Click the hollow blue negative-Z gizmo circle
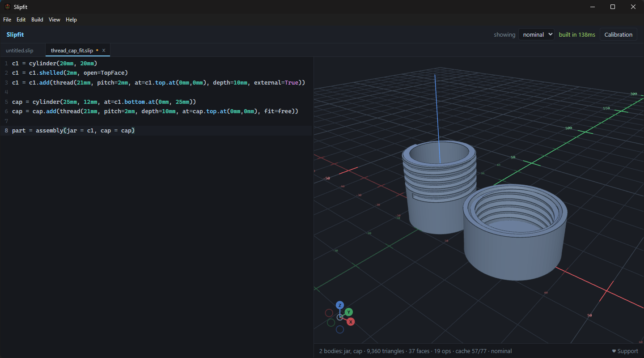The image size is (644, 358). [340, 329]
